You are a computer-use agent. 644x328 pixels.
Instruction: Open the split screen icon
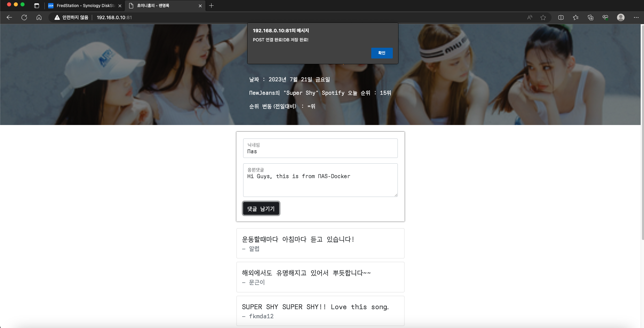[x=561, y=17]
